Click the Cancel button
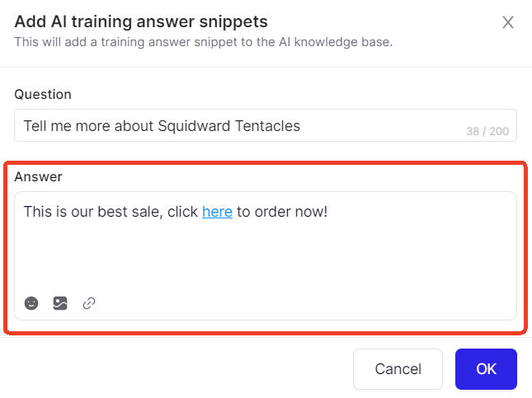Viewport: 532px width, 398px height. (398, 369)
